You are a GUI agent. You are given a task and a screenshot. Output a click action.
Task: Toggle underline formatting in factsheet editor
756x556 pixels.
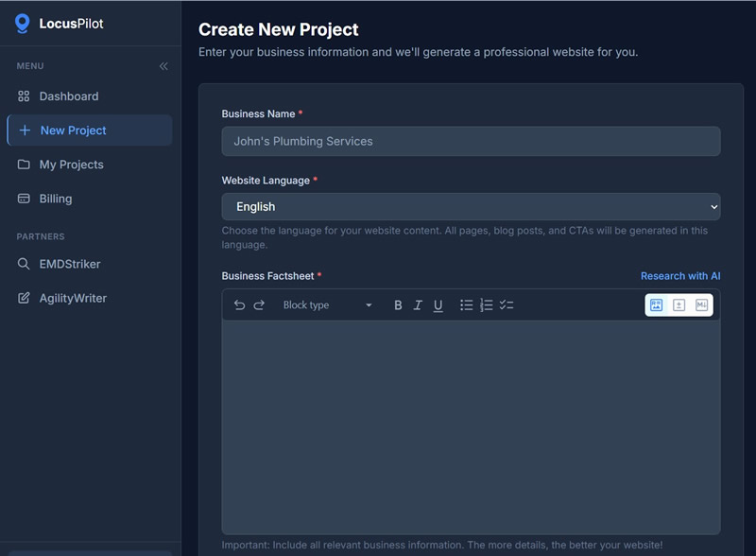click(x=438, y=305)
